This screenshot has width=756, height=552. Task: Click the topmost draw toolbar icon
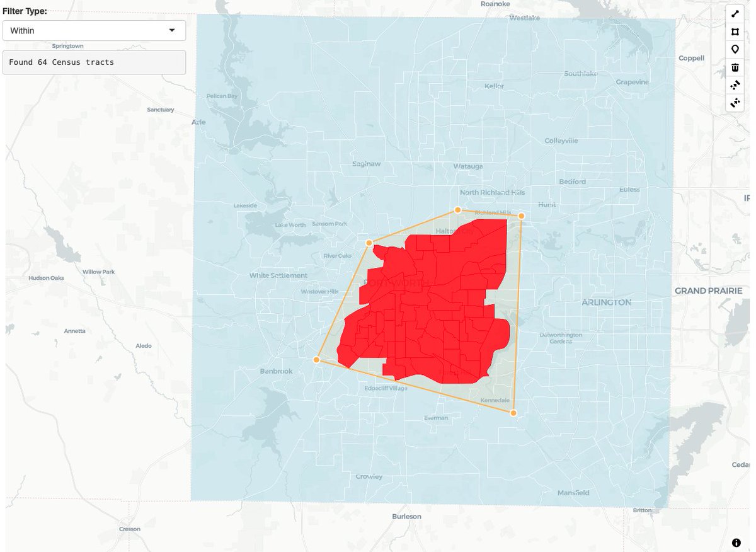coord(735,13)
